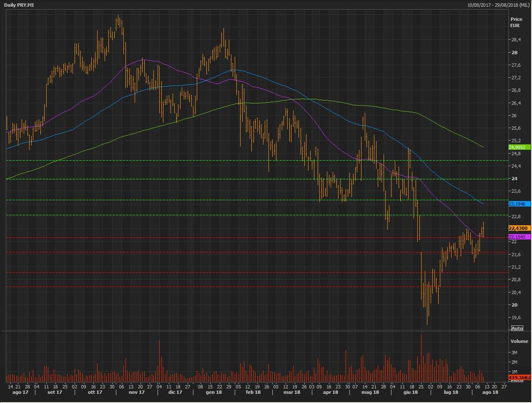Image resolution: width=532 pixels, height=403 pixels.
Task: Click the Auto scale button in price pane
Action: click(517, 328)
